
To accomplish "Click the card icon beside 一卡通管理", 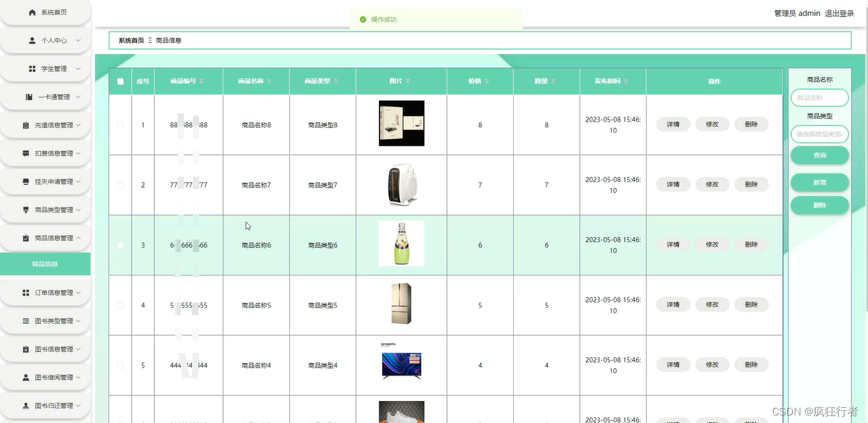I will pos(29,97).
